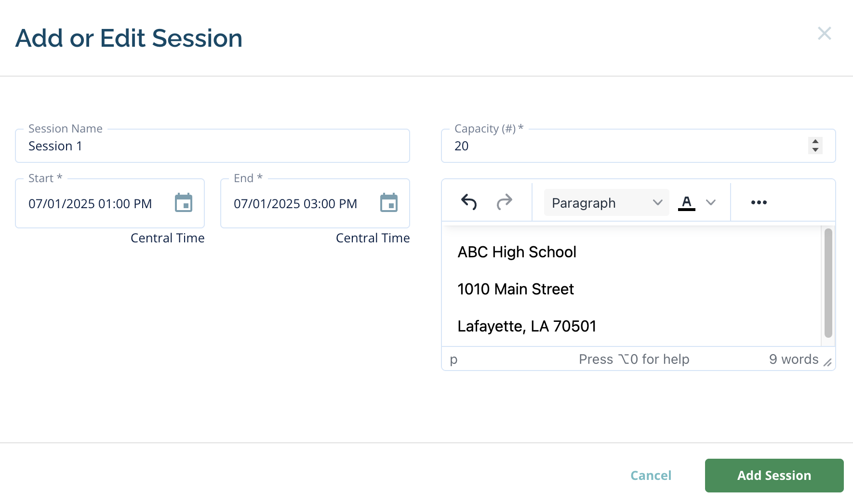Open the Start date calendar picker

point(184,203)
